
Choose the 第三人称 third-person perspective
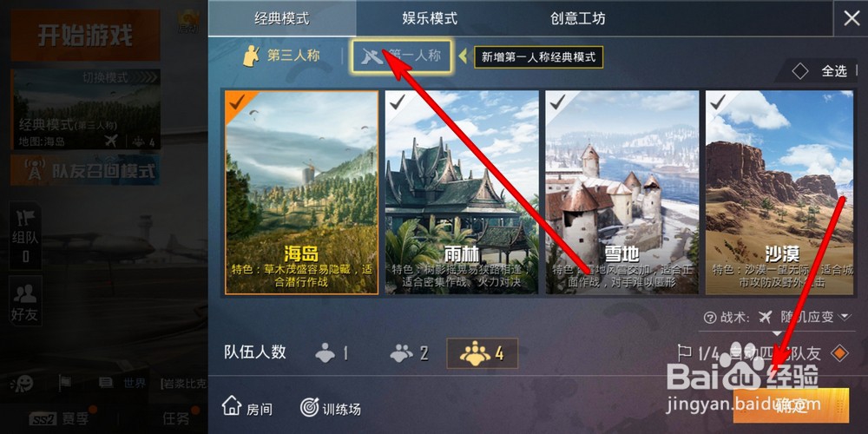[x=282, y=56]
